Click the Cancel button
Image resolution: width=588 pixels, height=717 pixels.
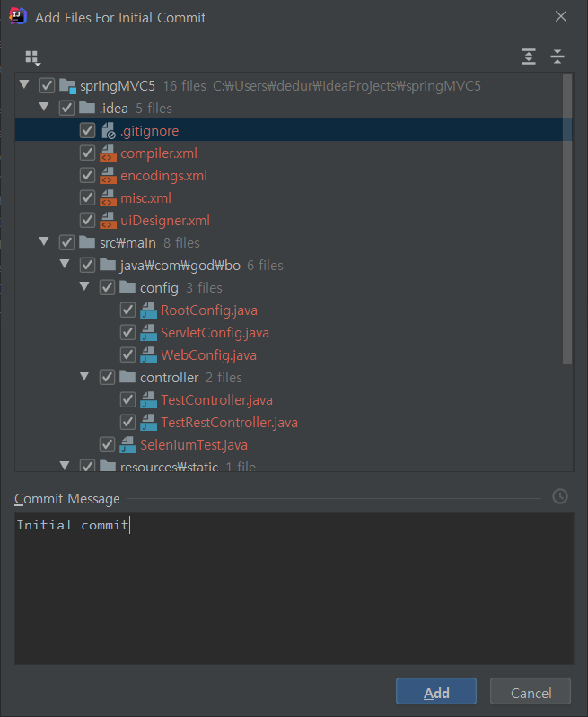click(531, 692)
